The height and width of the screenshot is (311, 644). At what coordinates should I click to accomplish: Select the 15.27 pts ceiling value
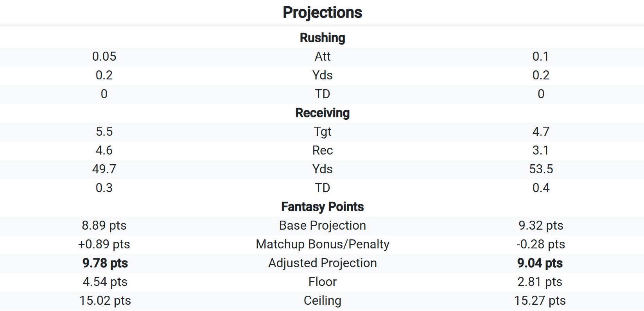click(x=540, y=300)
